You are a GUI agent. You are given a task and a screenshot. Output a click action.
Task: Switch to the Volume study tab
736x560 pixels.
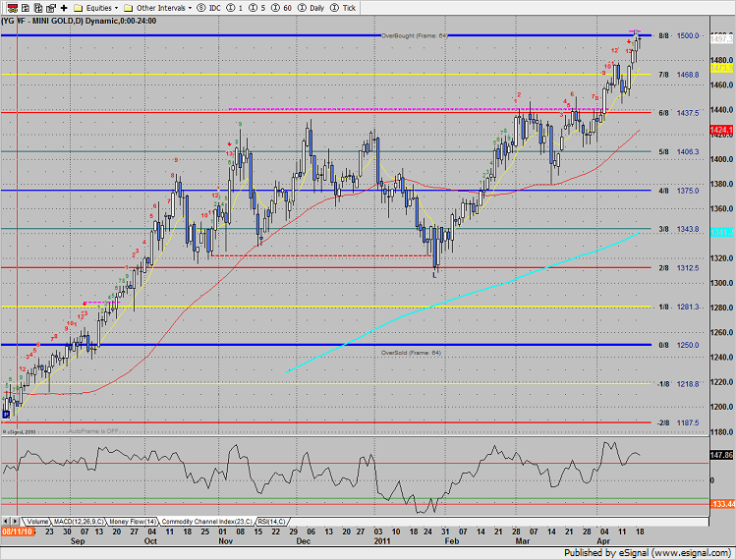coord(37,522)
